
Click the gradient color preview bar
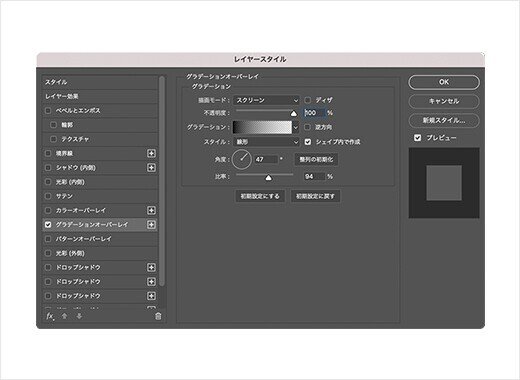pyautogui.click(x=262, y=127)
